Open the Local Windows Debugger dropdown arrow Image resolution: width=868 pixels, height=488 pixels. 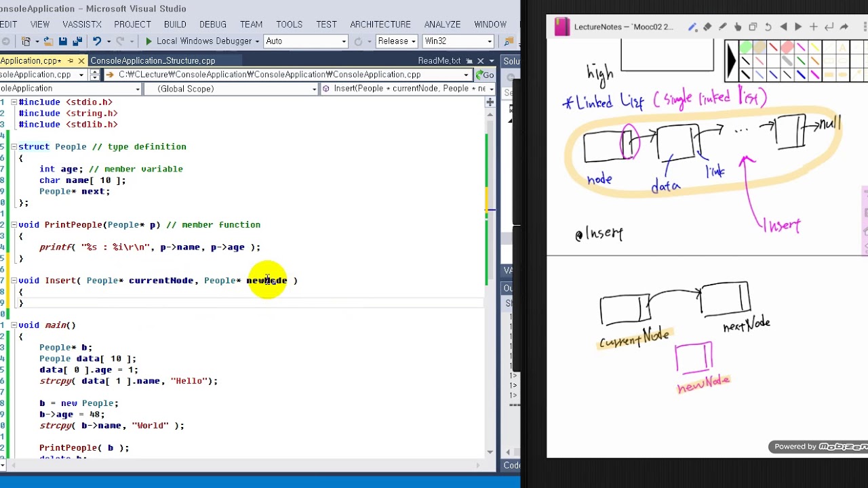coord(257,41)
